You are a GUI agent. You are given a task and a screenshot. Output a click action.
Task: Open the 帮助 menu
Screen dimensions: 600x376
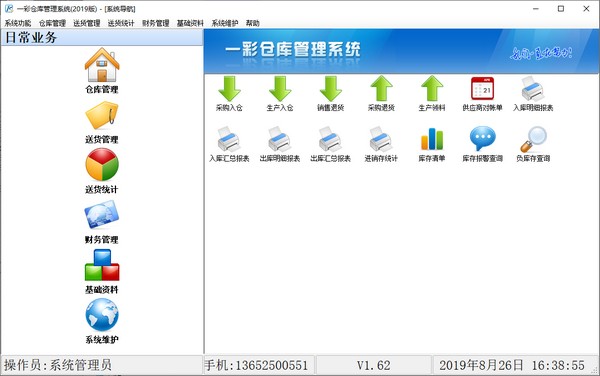click(x=253, y=23)
